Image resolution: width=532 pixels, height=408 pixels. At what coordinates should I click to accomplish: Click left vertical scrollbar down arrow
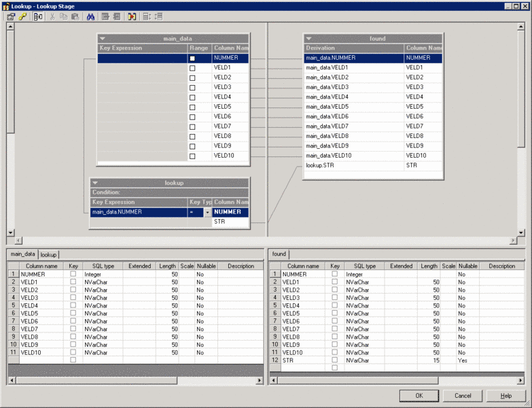(10, 233)
